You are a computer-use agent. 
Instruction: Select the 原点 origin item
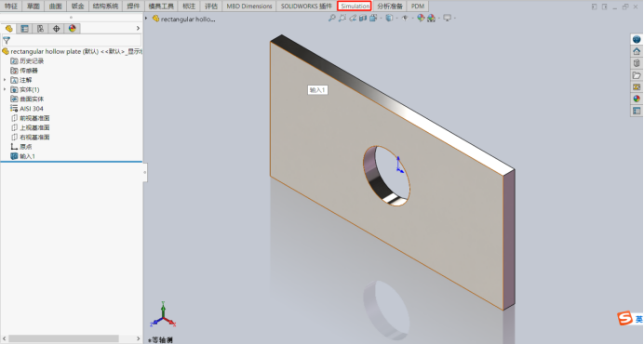pos(21,147)
